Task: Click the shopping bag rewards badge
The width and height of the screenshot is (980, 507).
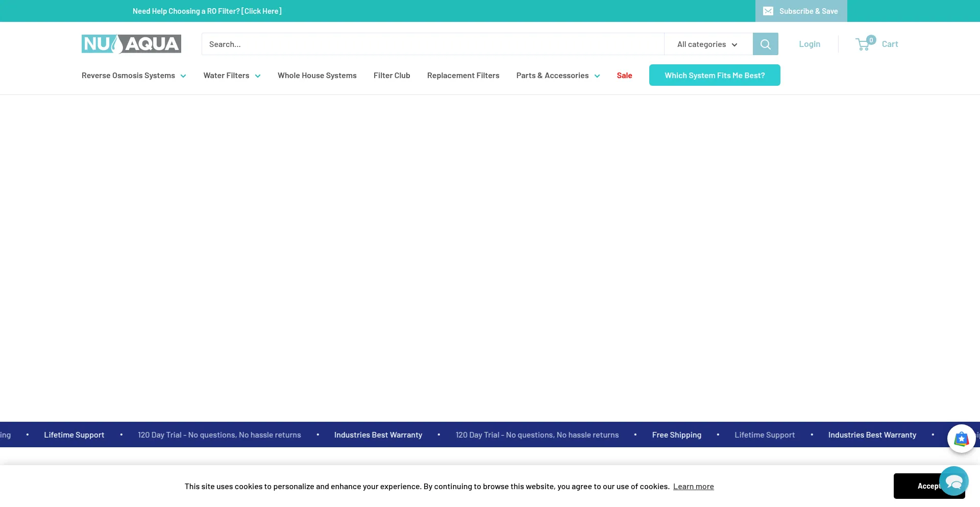Action: 961,439
